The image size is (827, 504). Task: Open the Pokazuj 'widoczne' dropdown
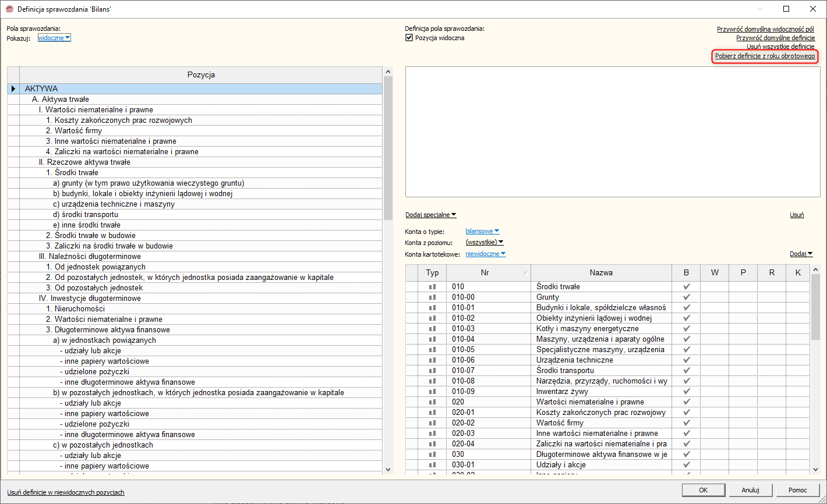click(54, 38)
